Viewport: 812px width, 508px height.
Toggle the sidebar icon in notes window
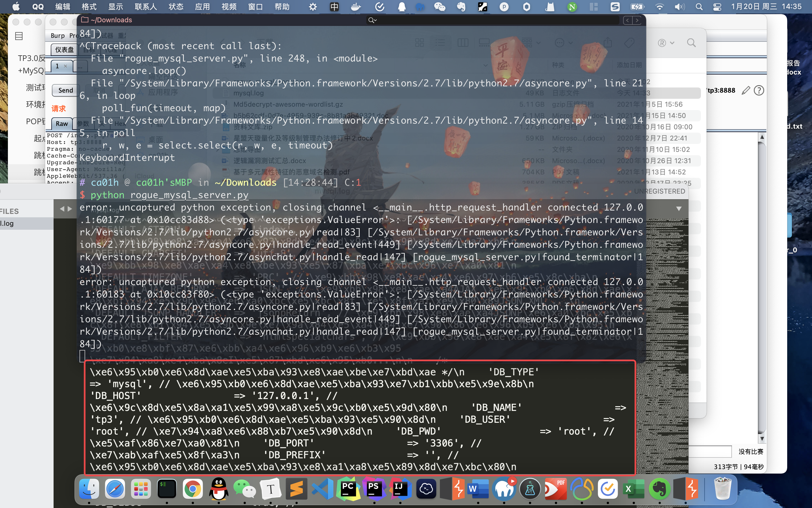tap(19, 36)
